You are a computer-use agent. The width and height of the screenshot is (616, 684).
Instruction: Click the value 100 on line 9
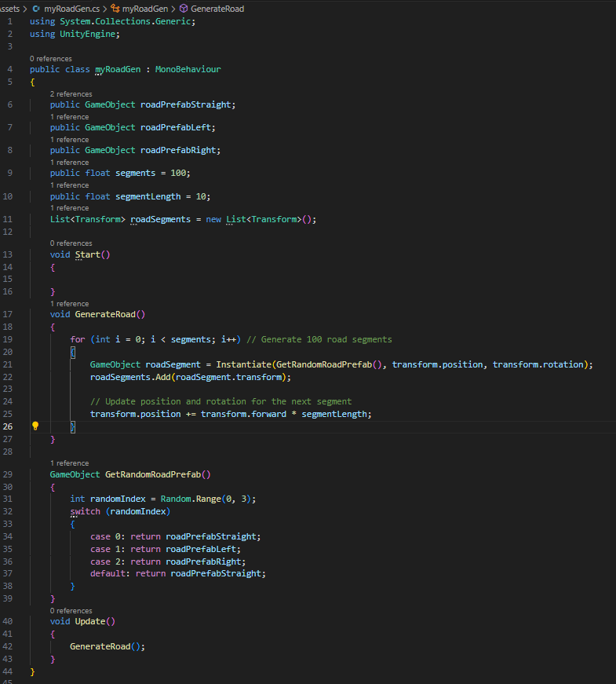click(x=178, y=173)
